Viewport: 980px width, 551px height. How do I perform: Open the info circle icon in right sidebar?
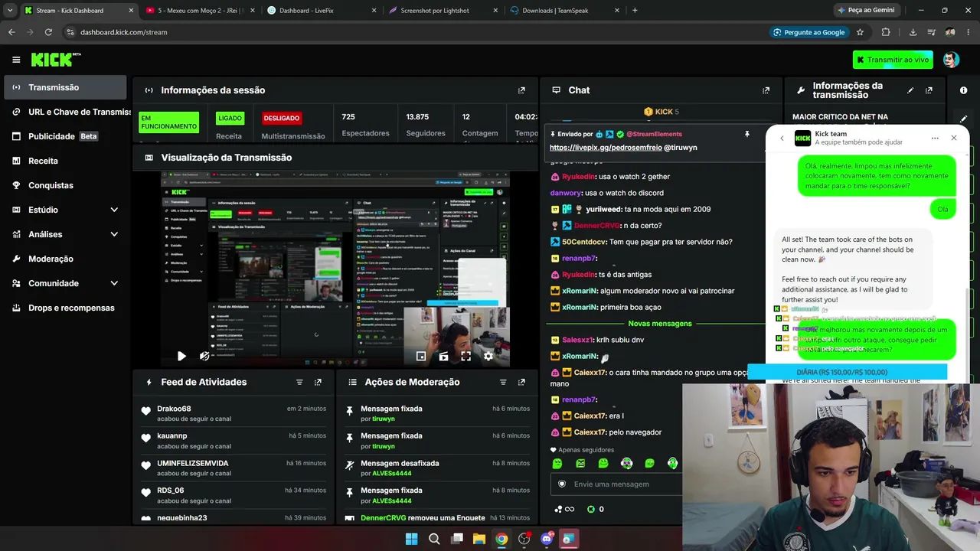point(963,90)
